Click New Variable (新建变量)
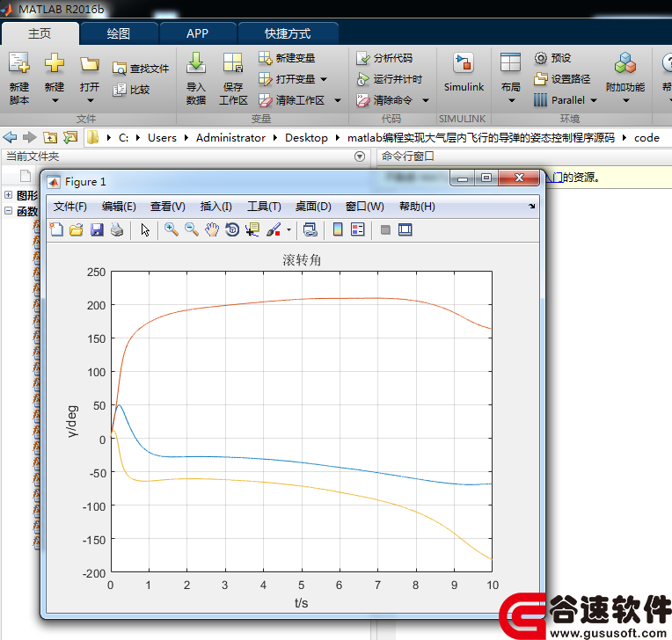This screenshot has width=672, height=640. [x=287, y=58]
